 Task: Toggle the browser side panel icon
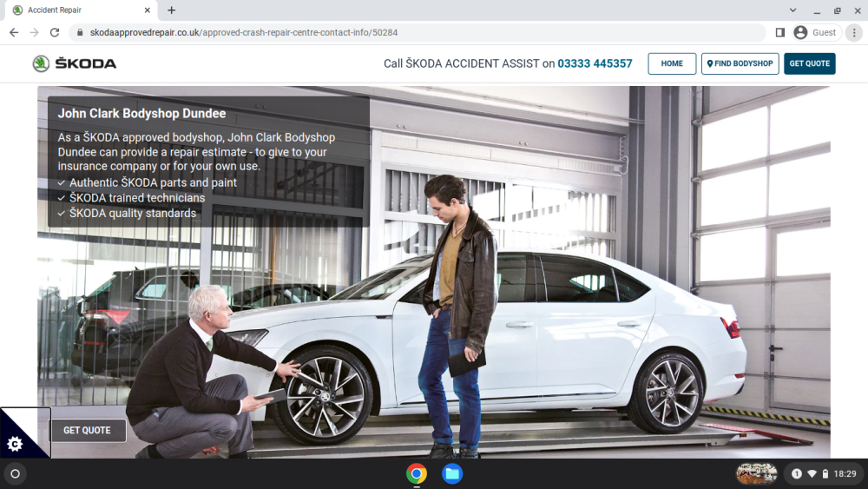(x=780, y=33)
